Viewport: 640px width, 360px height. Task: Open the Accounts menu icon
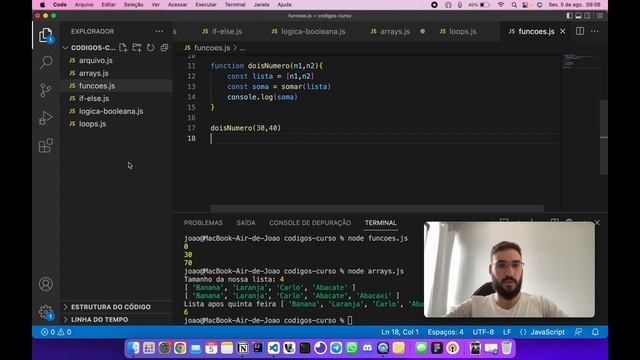pos(46,284)
